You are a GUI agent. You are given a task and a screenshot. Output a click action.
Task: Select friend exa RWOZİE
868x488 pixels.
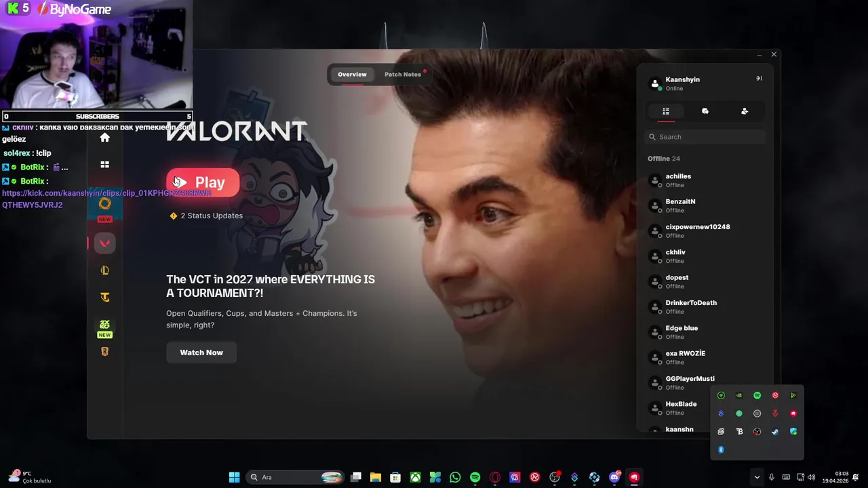coord(705,357)
